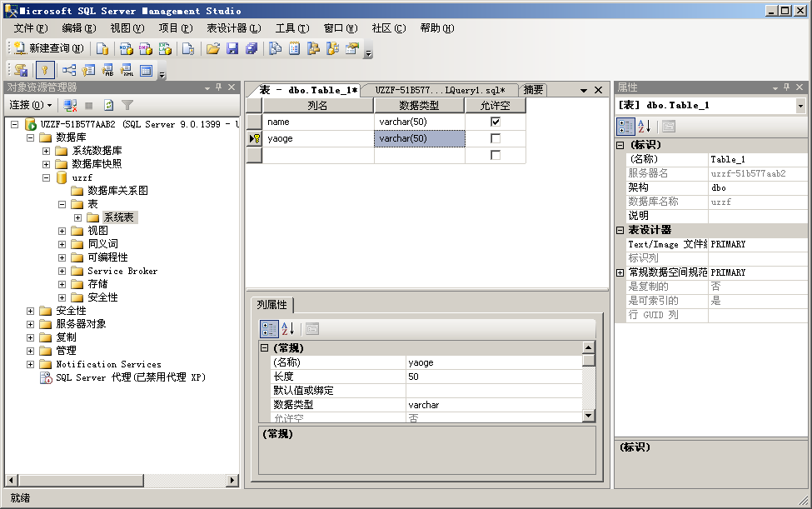Expand the 系统数据库 folder

46,151
